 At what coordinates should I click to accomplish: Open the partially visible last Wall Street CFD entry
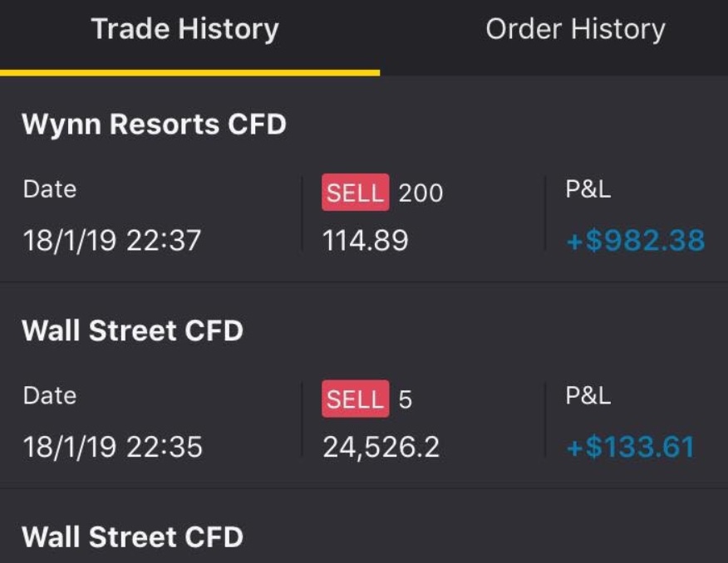coord(132,536)
